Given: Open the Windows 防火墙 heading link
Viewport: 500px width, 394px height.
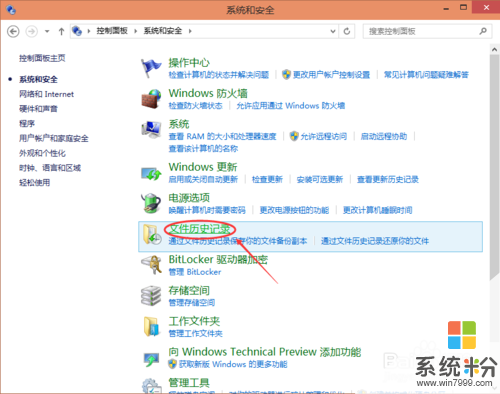Looking at the screenshot, I should click(208, 93).
